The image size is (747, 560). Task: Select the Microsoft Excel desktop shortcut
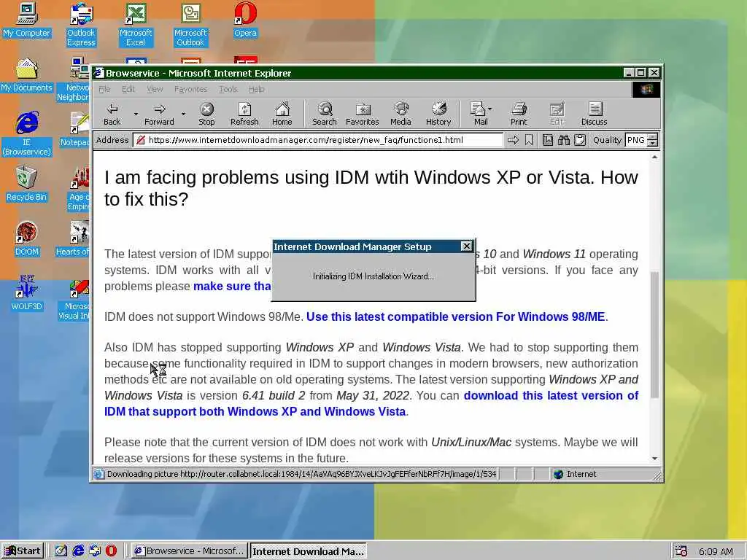pyautogui.click(x=136, y=25)
